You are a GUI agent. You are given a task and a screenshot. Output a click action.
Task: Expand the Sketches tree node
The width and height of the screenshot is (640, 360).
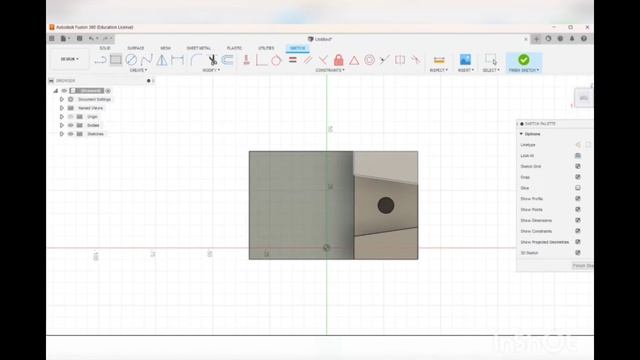(x=62, y=134)
